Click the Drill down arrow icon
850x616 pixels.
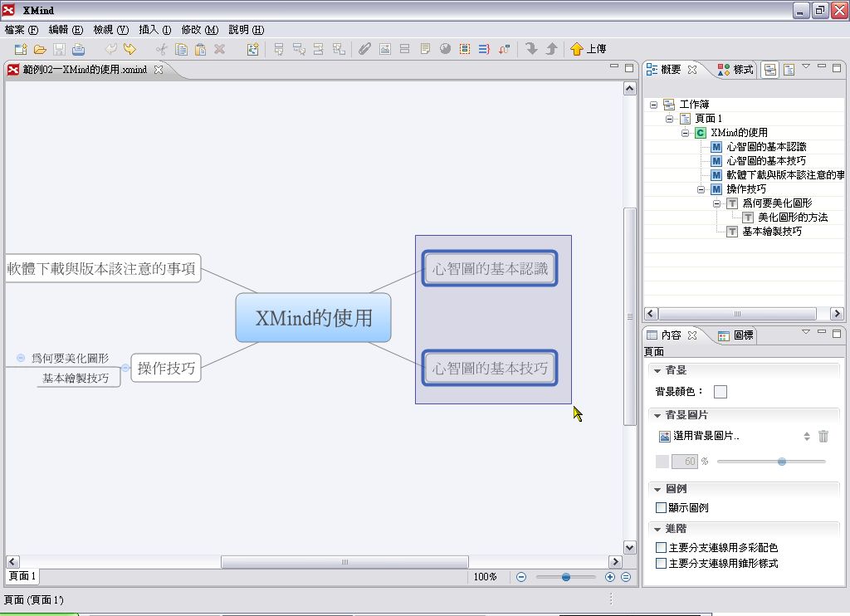click(531, 49)
